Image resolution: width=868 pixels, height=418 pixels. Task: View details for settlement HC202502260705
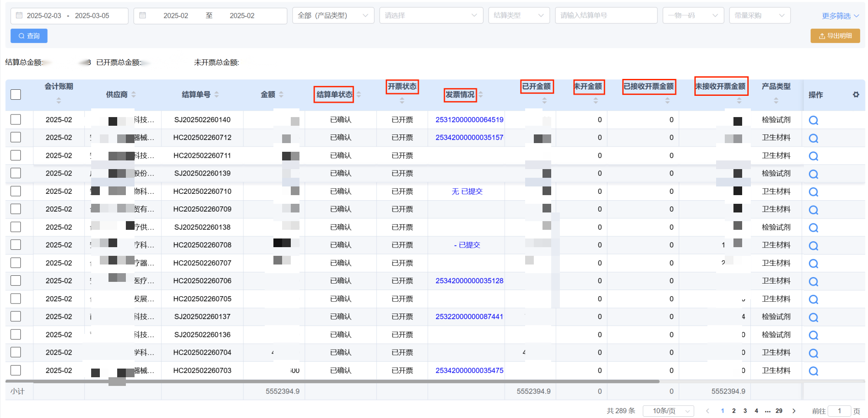[813, 299]
